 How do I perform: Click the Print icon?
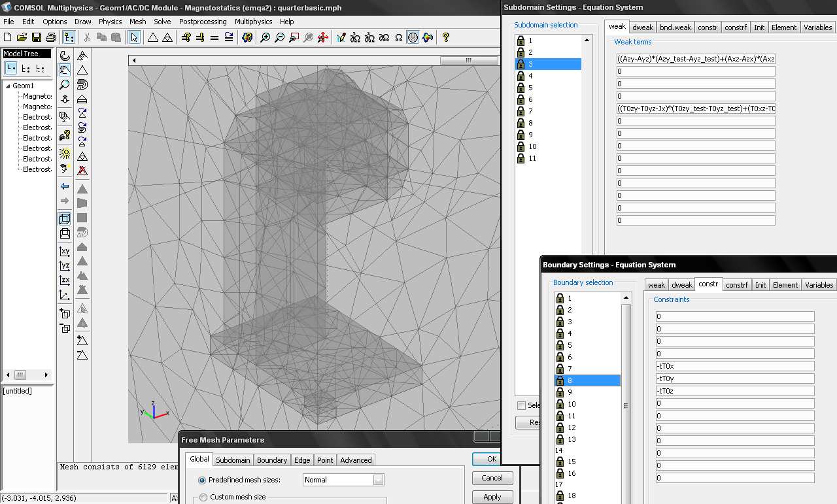click(x=50, y=38)
